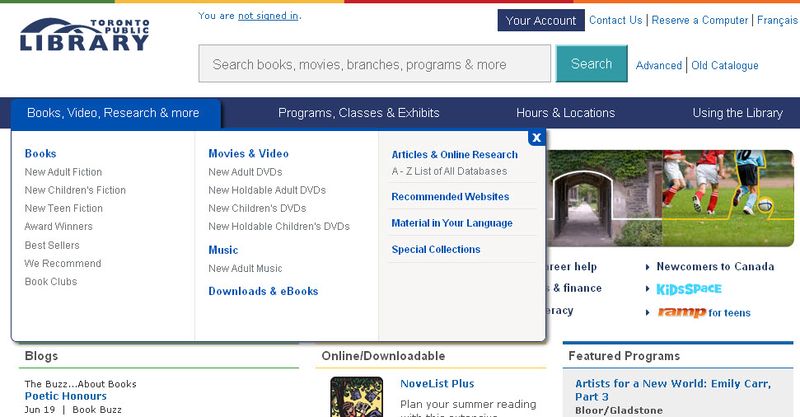Click the NoveList Plus book cover thumbnail
The image size is (800, 417).
click(x=356, y=397)
